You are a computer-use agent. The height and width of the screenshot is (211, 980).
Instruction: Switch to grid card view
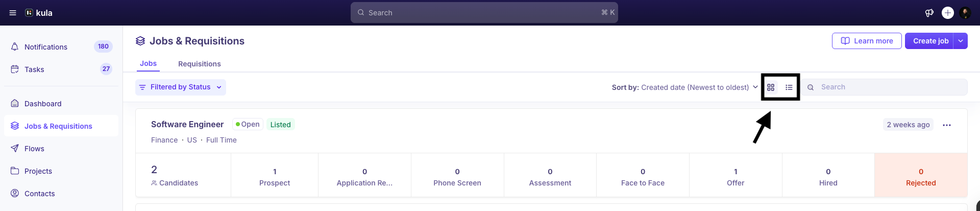point(771,87)
